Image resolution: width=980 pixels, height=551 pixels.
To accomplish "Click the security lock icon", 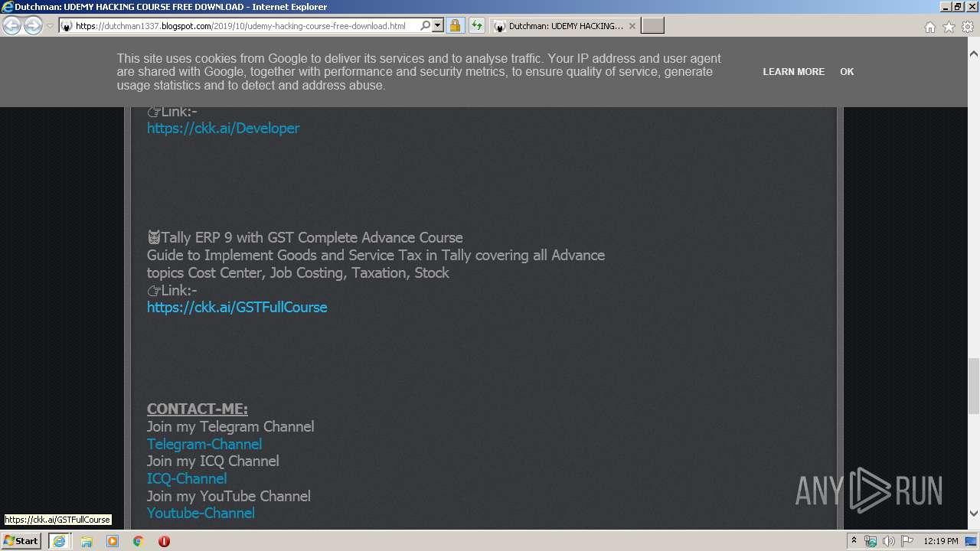I will (x=455, y=25).
